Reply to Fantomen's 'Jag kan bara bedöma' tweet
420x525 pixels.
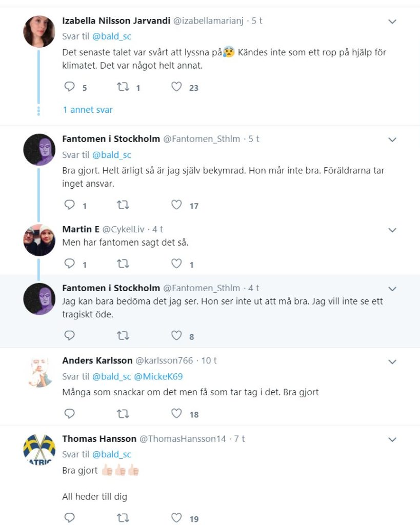[x=70, y=336]
